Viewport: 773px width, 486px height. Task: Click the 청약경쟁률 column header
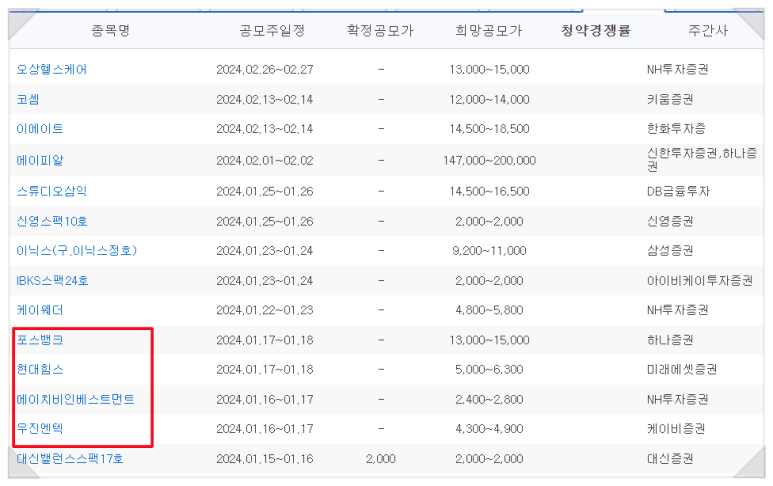coord(596,31)
